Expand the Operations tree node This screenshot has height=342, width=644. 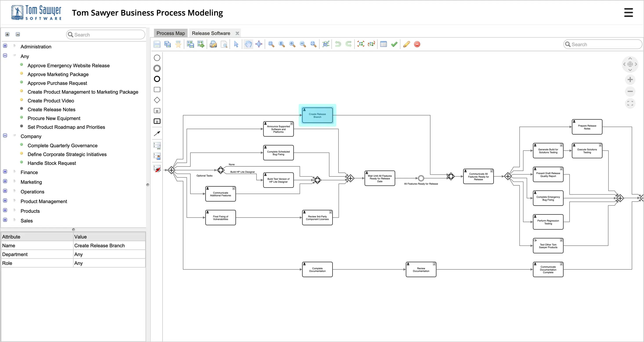click(x=5, y=191)
